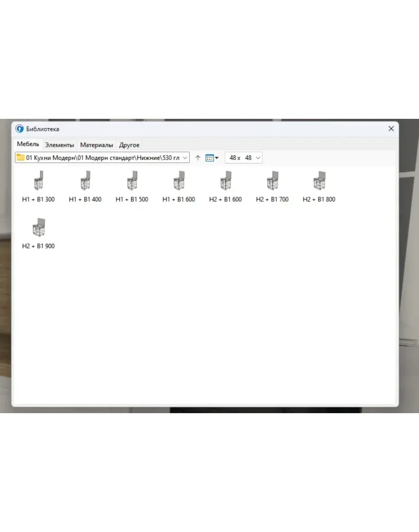Viewport: 419px width, 532px height.
Task: Click the Библиотека app icon in title bar
Action: point(19,129)
